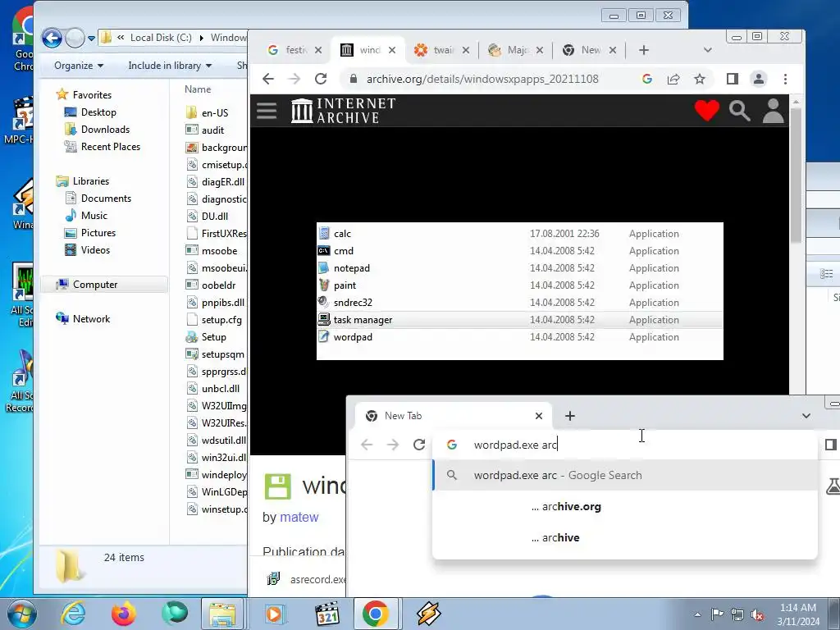Launch Firefox from the taskbar
This screenshot has height=630, width=840.
click(124, 614)
